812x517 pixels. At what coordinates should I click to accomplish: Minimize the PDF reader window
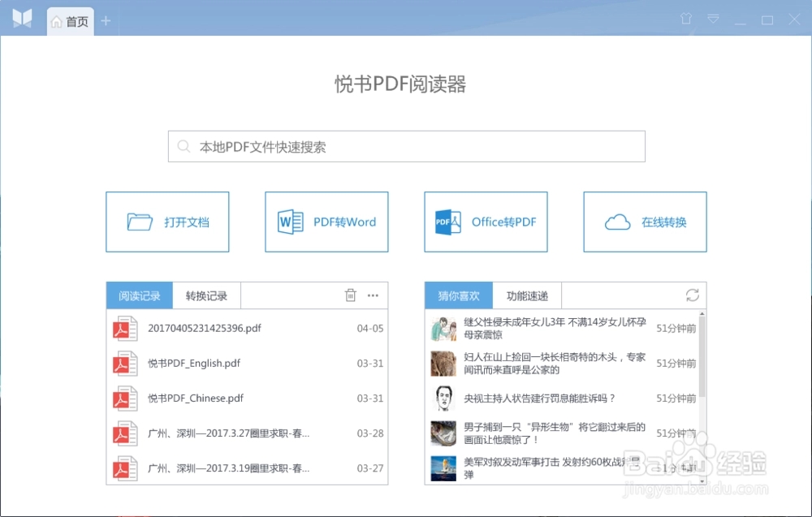pyautogui.click(x=740, y=24)
